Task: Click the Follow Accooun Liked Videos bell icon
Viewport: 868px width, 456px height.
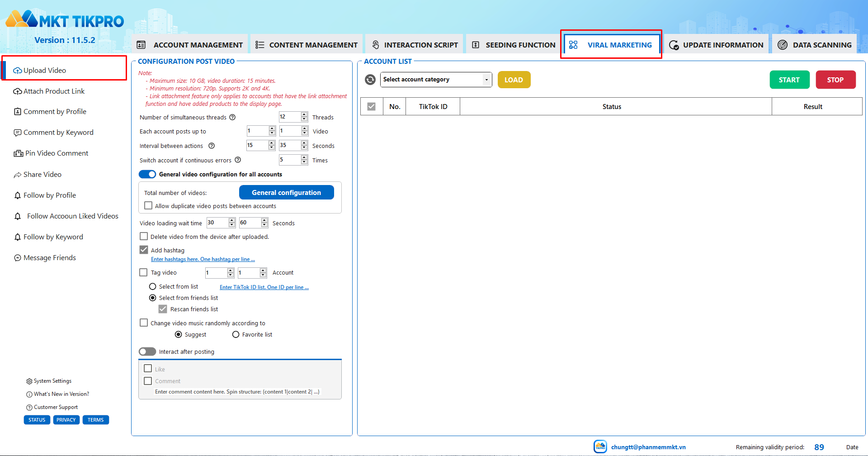Action: tap(18, 216)
